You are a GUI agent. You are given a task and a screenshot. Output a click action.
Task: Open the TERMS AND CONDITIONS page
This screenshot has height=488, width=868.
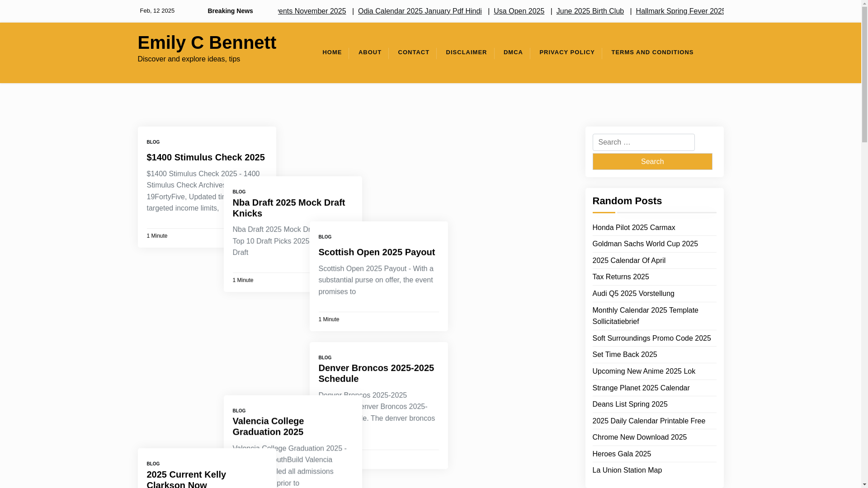(x=652, y=52)
